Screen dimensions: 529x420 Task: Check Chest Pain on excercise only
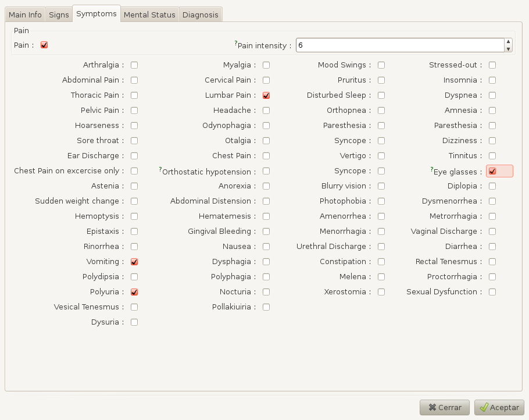point(134,171)
